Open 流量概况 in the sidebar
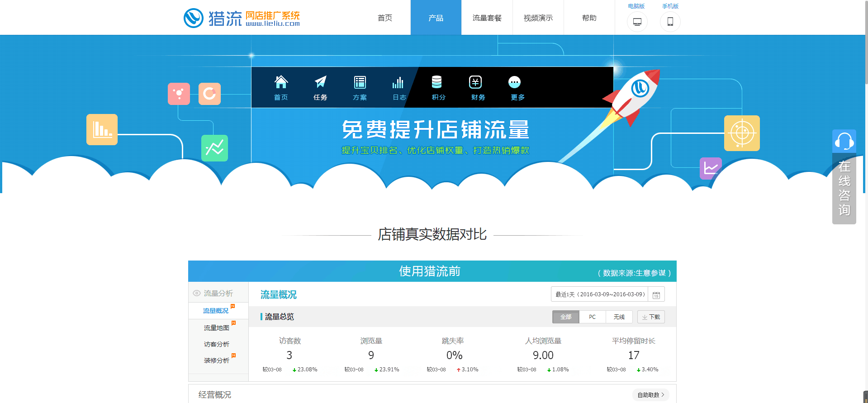Screen dimensions: 868x403 (216, 311)
